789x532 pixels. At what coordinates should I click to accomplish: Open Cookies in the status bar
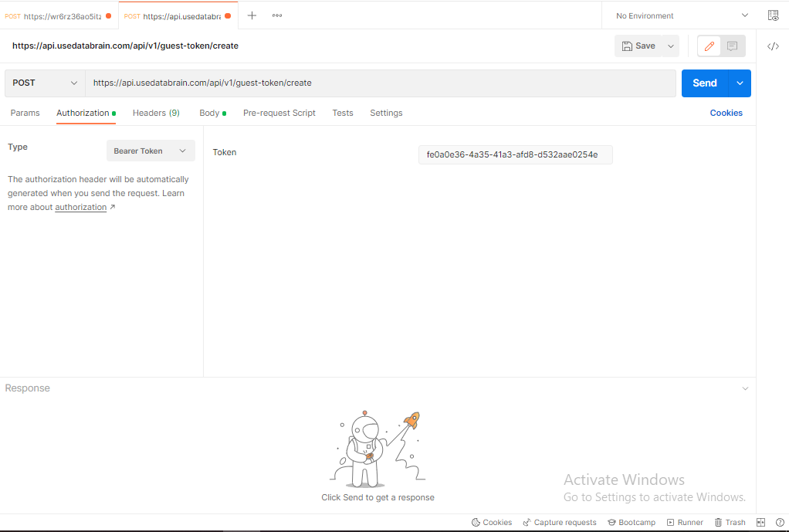coord(492,523)
